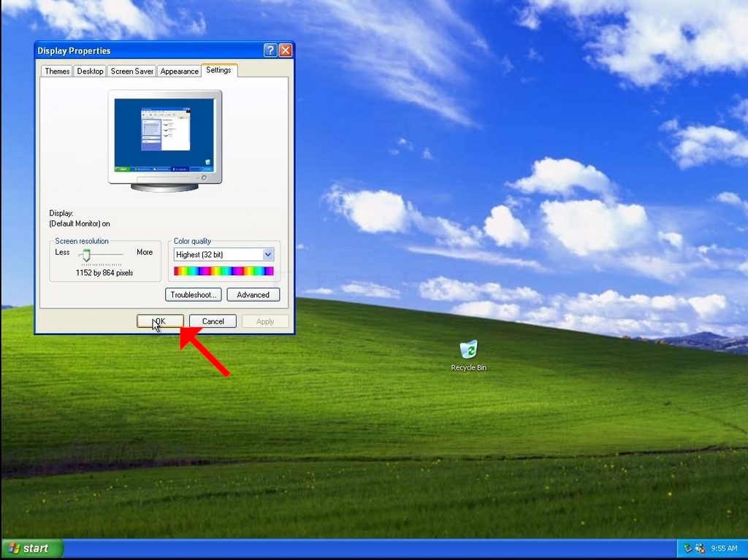Click the security alert tray icon

[700, 548]
